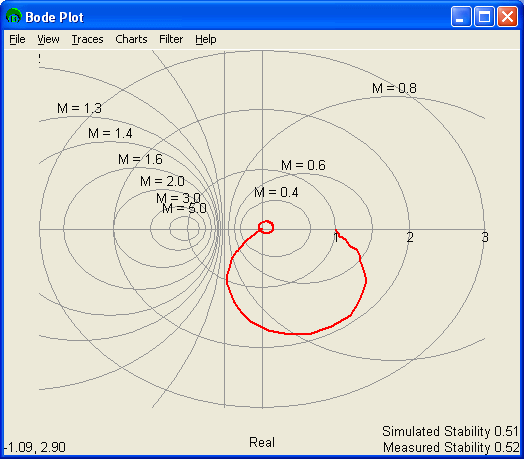524x459 pixels.
Task: Open the Filter menu
Action: [x=171, y=39]
